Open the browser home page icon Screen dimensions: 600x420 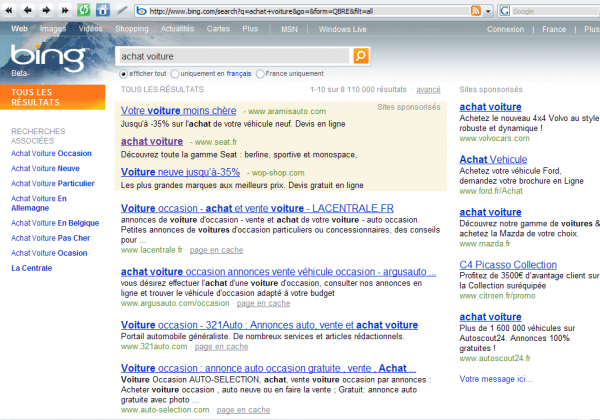pos(103,10)
